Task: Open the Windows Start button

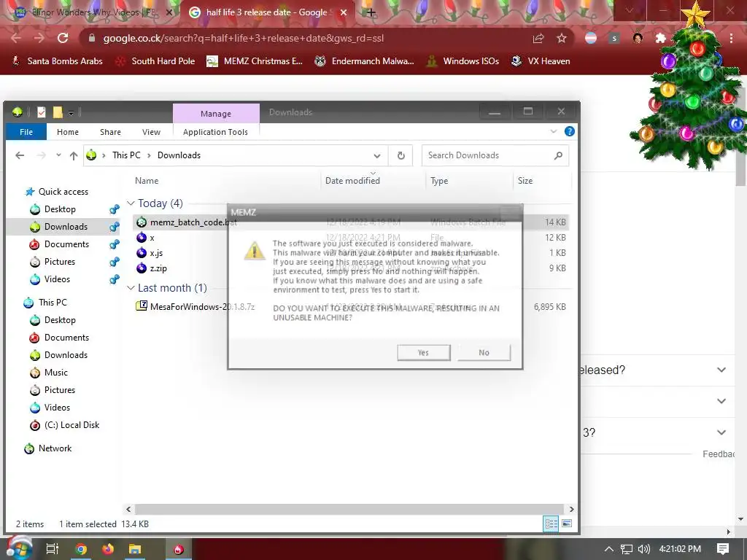Action: click(x=18, y=548)
